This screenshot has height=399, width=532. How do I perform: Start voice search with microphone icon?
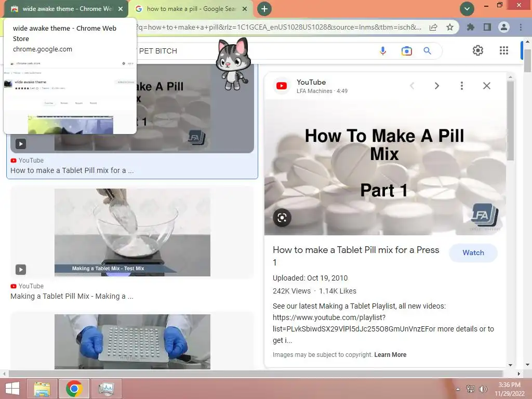click(x=383, y=51)
